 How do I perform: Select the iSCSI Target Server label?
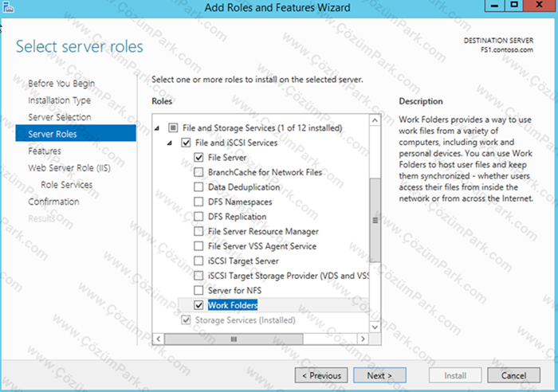(243, 261)
